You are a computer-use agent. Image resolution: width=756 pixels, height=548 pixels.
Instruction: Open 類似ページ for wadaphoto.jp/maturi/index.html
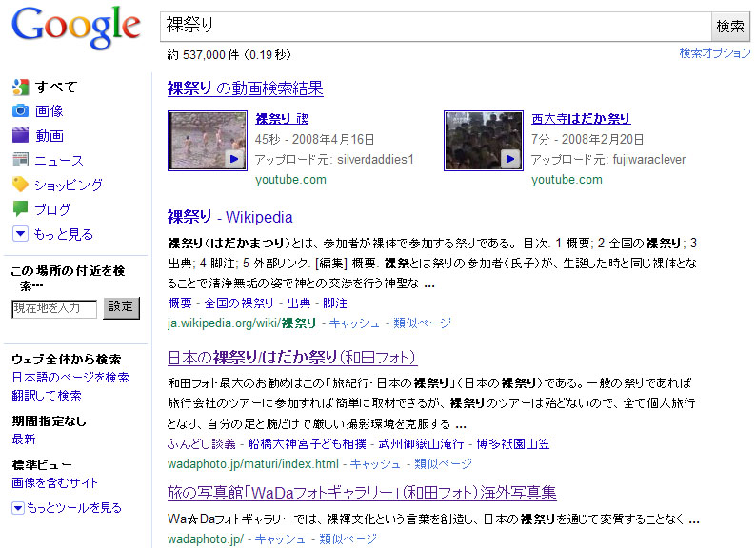(x=443, y=464)
